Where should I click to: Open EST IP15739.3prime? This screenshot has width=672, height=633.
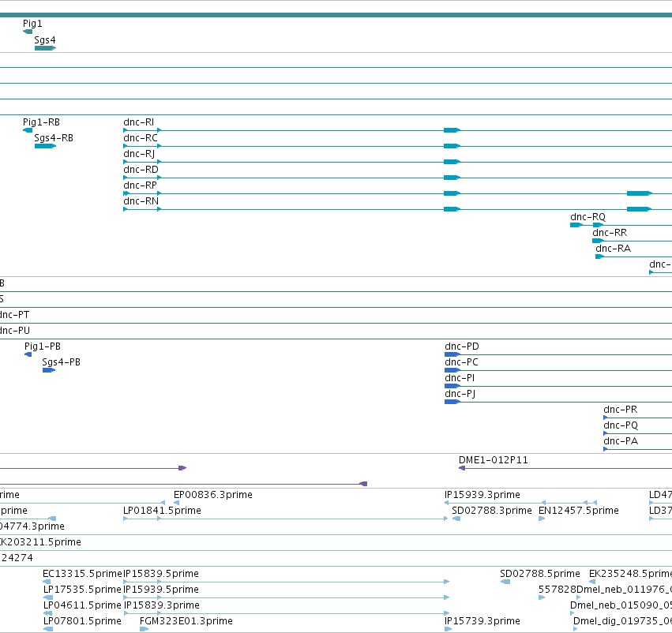482,621
